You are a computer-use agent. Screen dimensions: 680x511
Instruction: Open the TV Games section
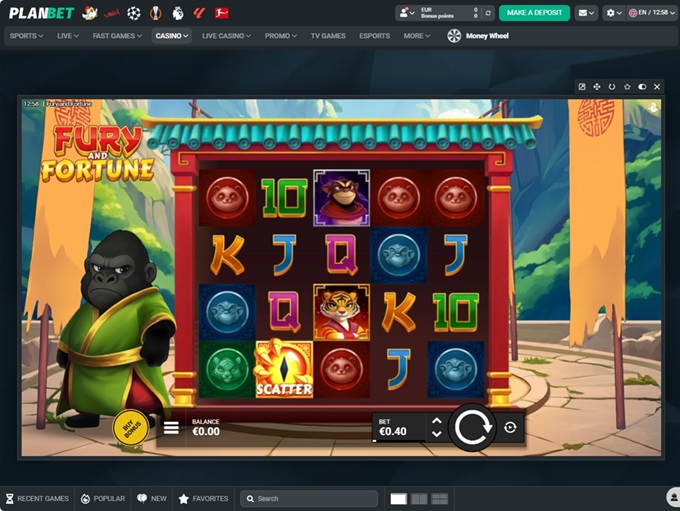coord(328,36)
